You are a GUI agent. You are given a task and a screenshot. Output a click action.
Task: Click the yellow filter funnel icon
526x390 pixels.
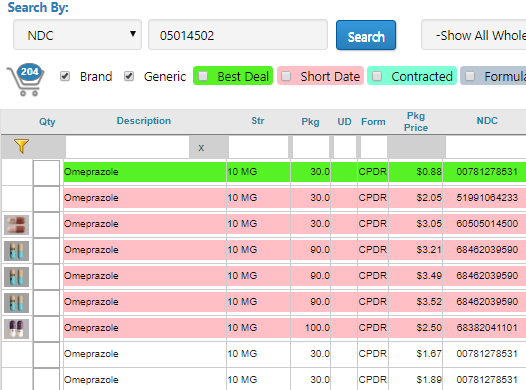point(21,146)
